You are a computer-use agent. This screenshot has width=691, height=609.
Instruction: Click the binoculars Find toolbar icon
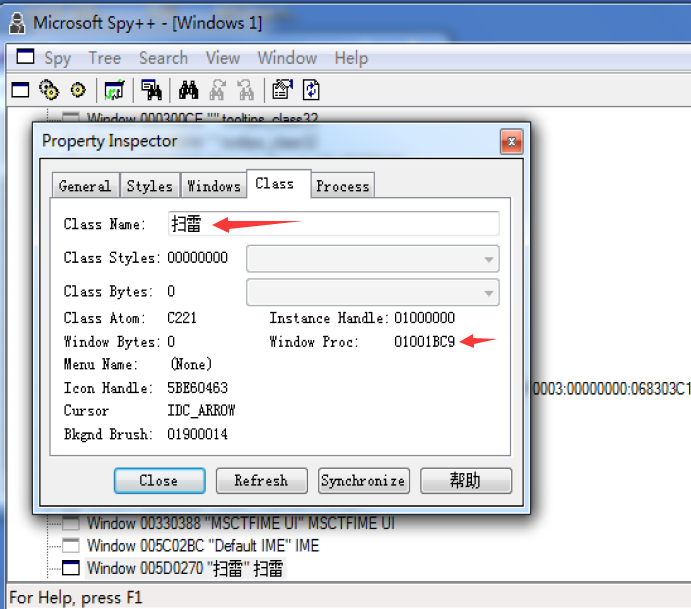pyautogui.click(x=189, y=90)
